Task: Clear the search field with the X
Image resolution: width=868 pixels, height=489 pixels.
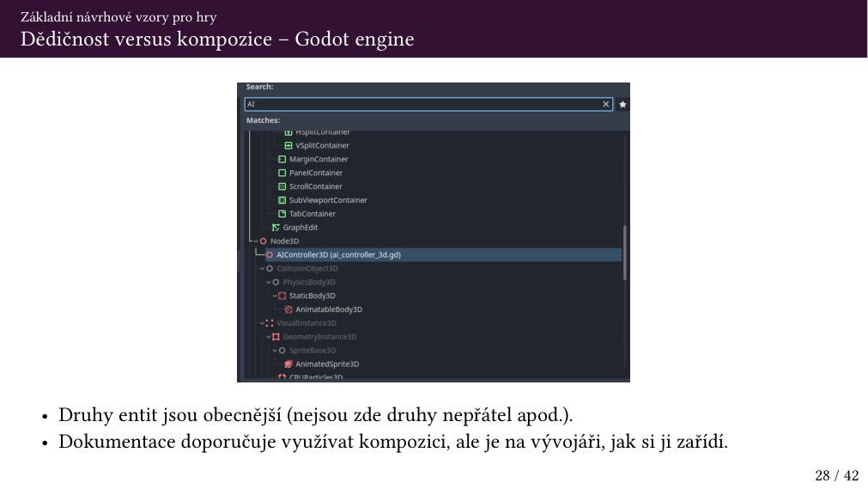Action: 605,104
